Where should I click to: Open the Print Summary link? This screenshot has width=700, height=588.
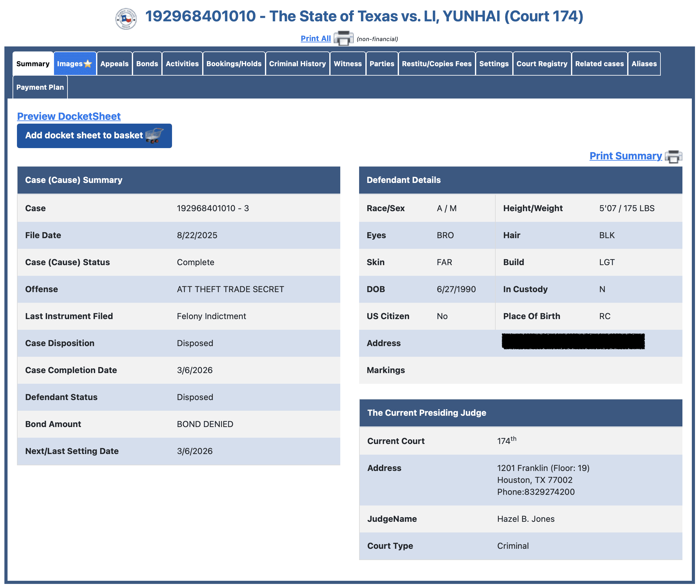[x=625, y=156]
